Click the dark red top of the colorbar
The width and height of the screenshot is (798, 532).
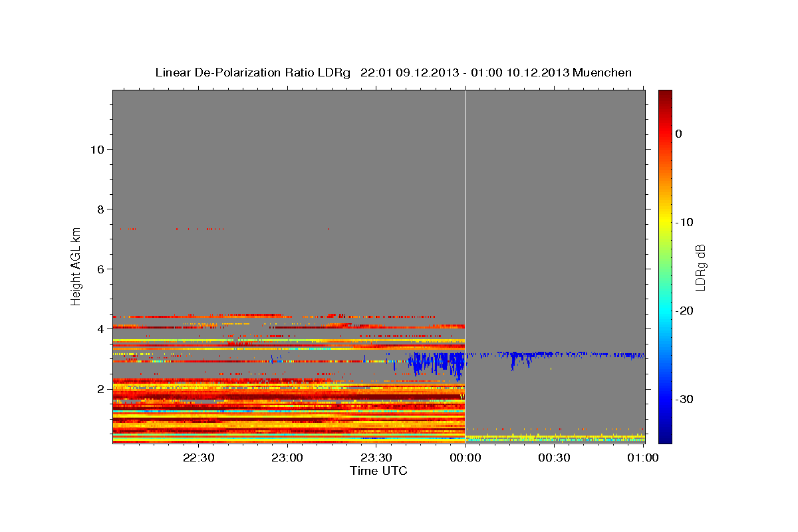pyautogui.click(x=665, y=96)
